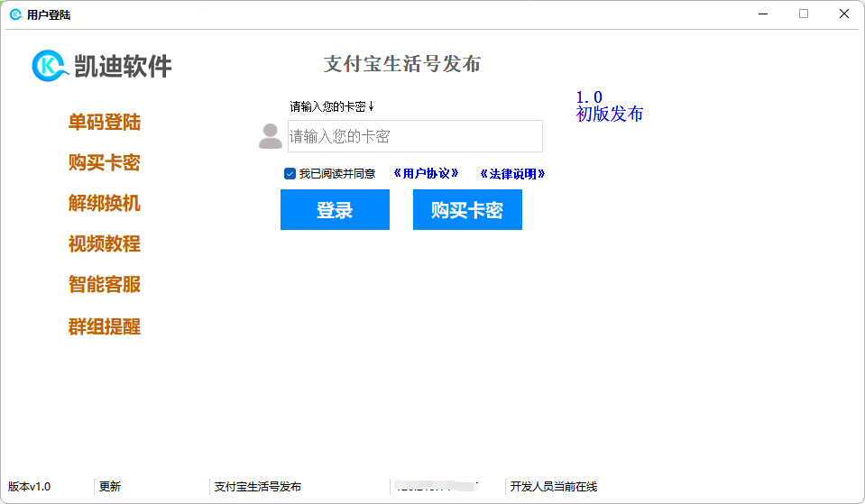Viewport: 865px width, 504px height.
Task: Minimize the 用户登陆 window
Action: pos(763,14)
